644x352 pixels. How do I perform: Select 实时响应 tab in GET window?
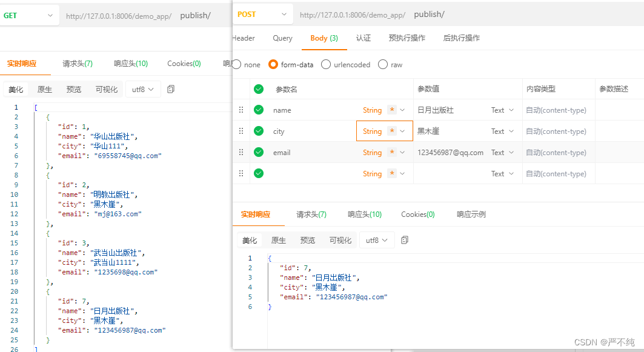22,63
